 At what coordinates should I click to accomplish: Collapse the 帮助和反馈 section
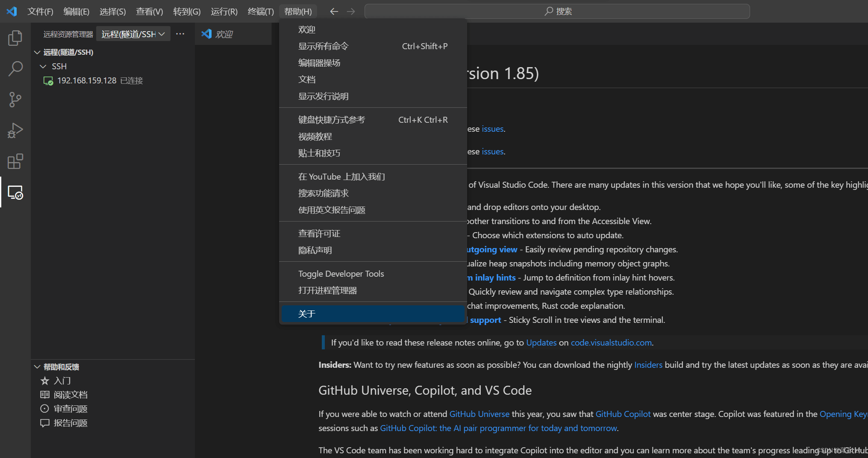click(37, 367)
